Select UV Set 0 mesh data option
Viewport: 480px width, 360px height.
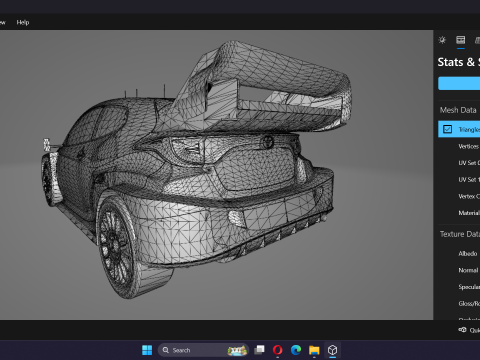coord(469,163)
